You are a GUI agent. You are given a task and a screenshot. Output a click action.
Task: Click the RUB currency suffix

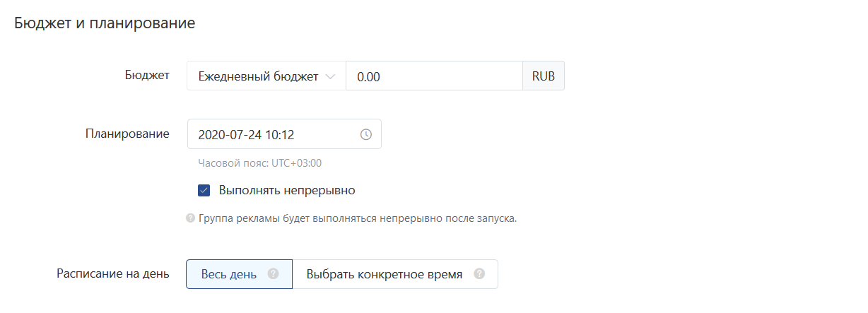[544, 76]
